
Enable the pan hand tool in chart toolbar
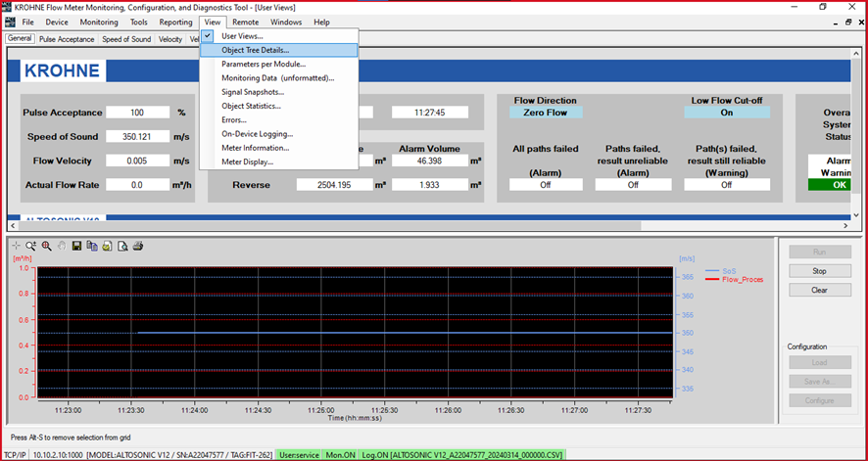(x=62, y=246)
